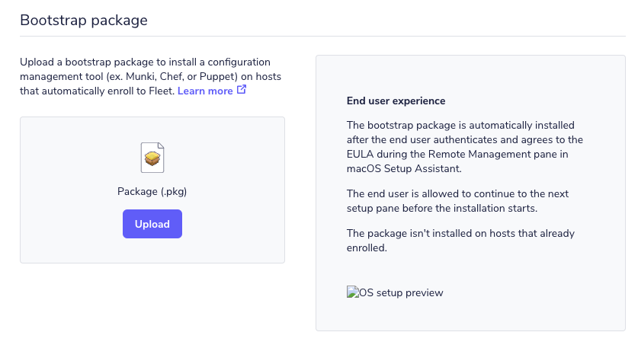Select the "Package (.pkg)" label
The width and height of the screenshot is (638, 364).
pos(152,192)
